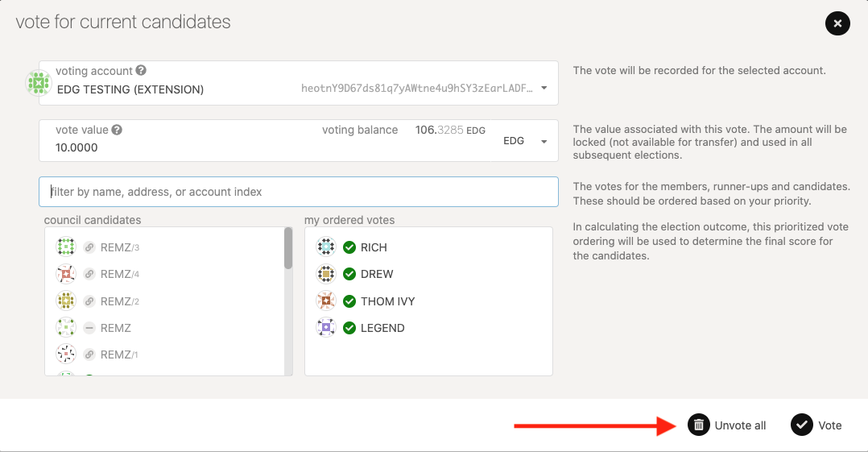Click the voting account help question icon

coord(141,71)
